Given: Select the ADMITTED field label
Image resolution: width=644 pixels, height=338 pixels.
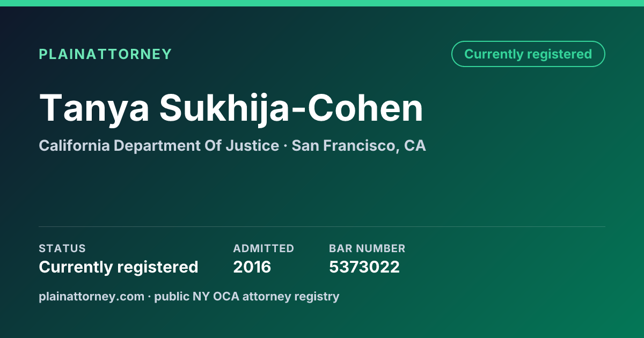Looking at the screenshot, I should coord(264,248).
